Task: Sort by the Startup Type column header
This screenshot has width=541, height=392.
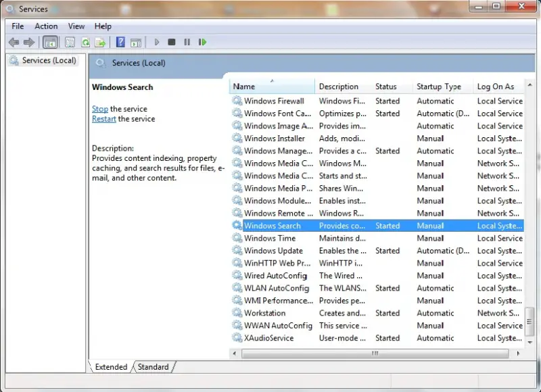Action: 443,87
